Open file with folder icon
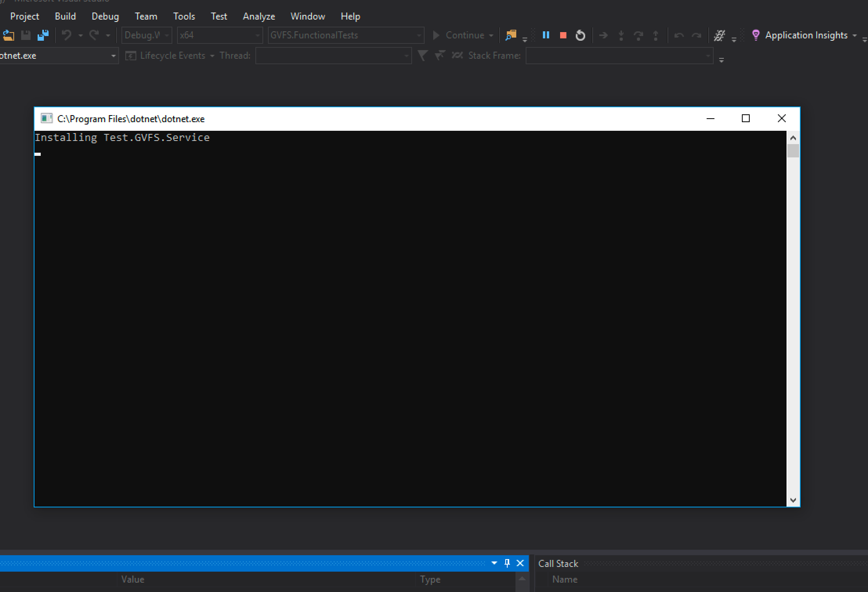Image resolution: width=868 pixels, height=592 pixels. 8,35
